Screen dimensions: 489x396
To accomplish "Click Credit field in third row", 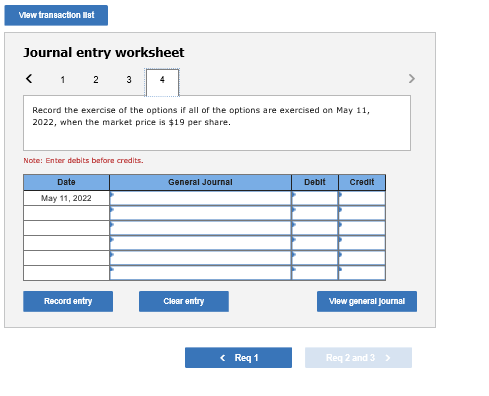I will click(362, 228).
